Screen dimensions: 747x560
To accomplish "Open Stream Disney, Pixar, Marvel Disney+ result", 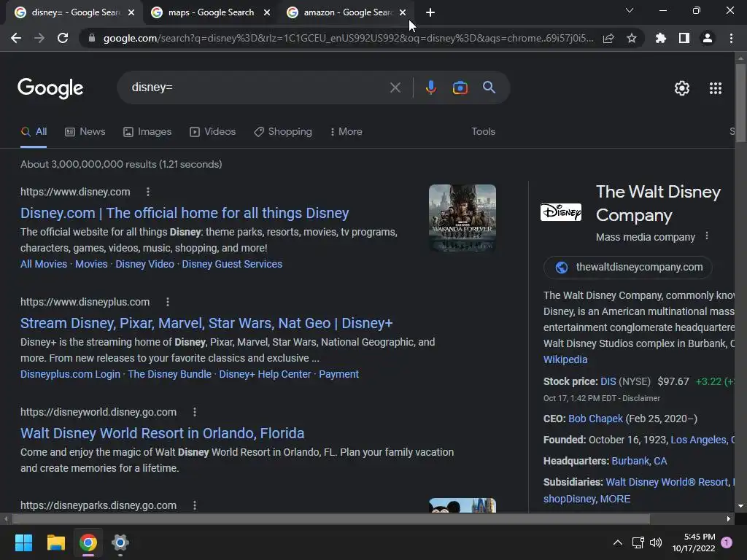I will click(x=206, y=323).
